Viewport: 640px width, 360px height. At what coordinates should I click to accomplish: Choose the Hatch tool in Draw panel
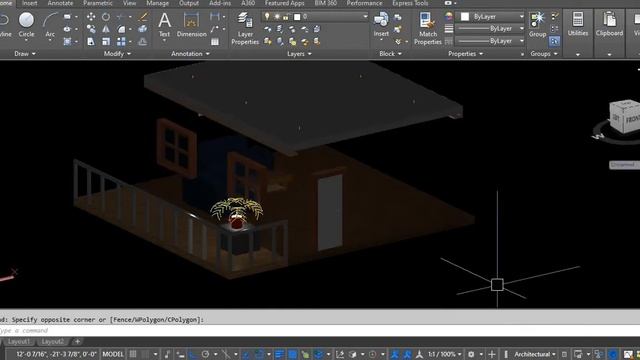67,41
